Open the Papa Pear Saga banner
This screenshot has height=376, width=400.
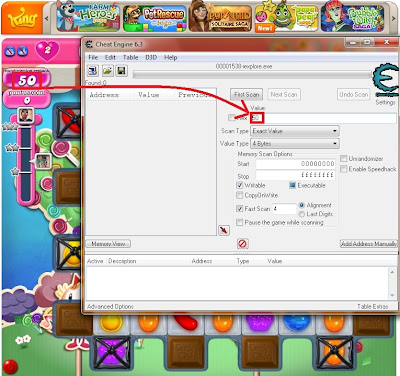287,17
